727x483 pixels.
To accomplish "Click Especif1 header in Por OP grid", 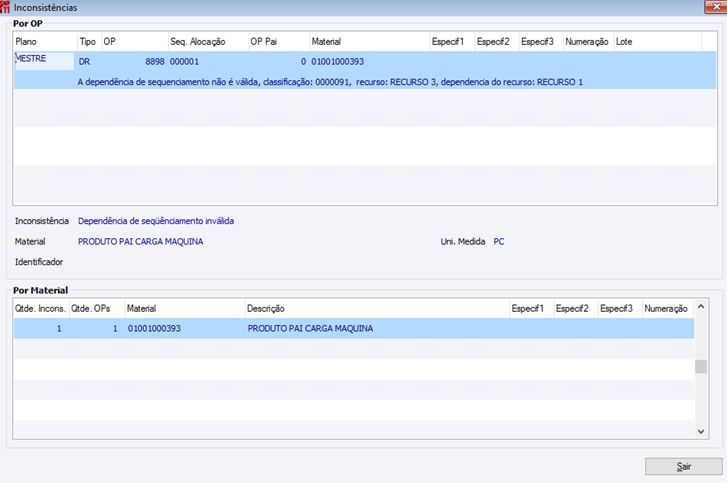I will 452,41.
